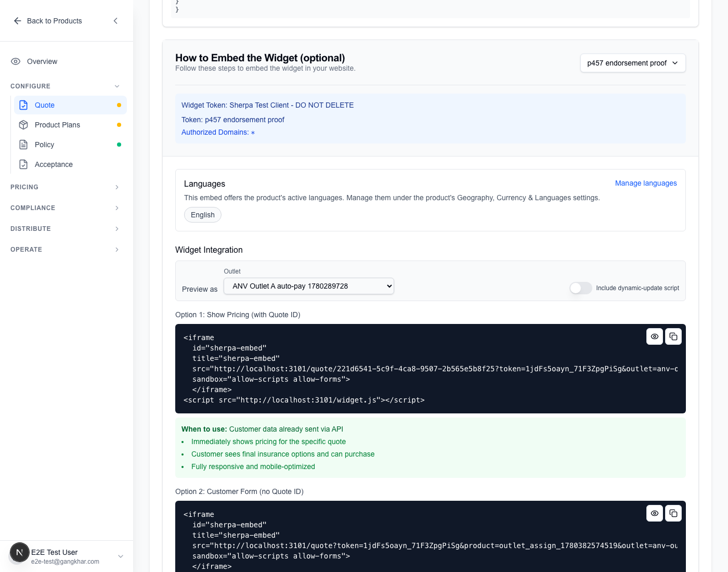Click the Overview eye icon
Viewport: 728px width, 572px height.
tap(16, 61)
